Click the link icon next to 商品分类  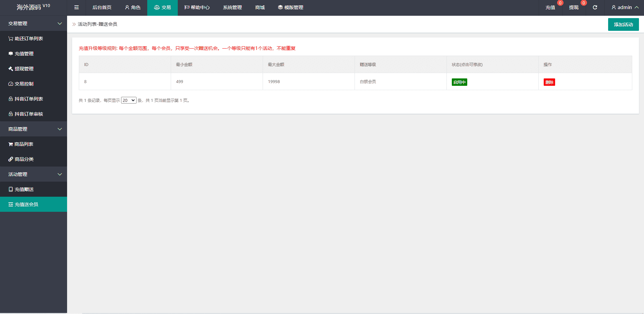coord(11,159)
